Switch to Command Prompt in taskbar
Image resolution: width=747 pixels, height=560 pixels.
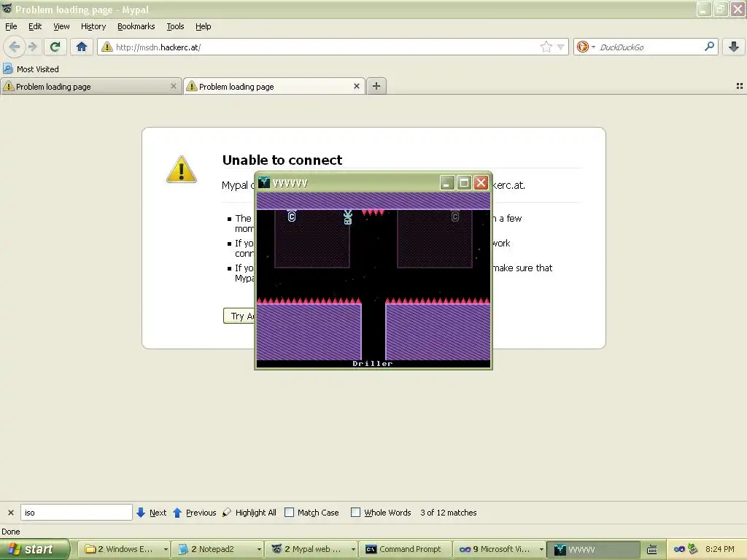[x=403, y=549]
